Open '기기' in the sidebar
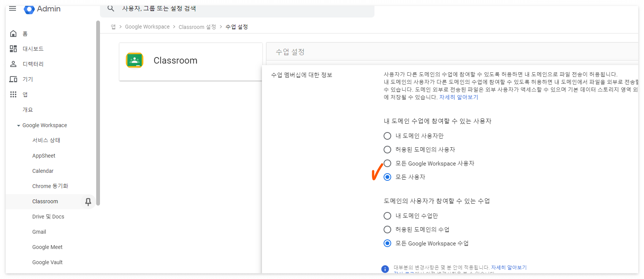This screenshot has height=279, width=644. point(28,79)
